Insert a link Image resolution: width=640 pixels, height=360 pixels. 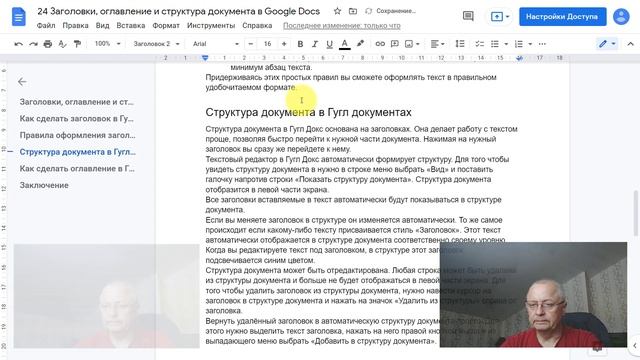tap(380, 44)
